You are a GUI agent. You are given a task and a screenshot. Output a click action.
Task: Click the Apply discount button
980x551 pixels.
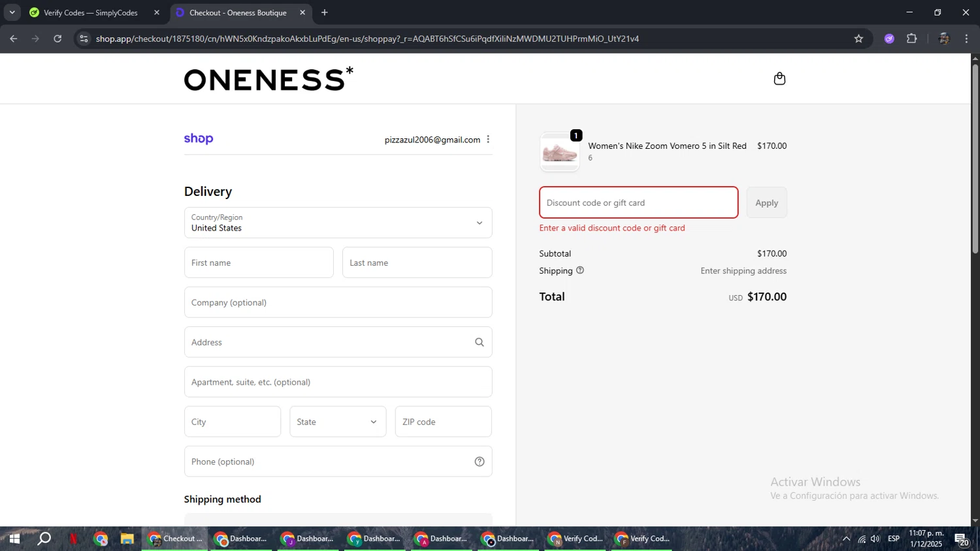766,202
